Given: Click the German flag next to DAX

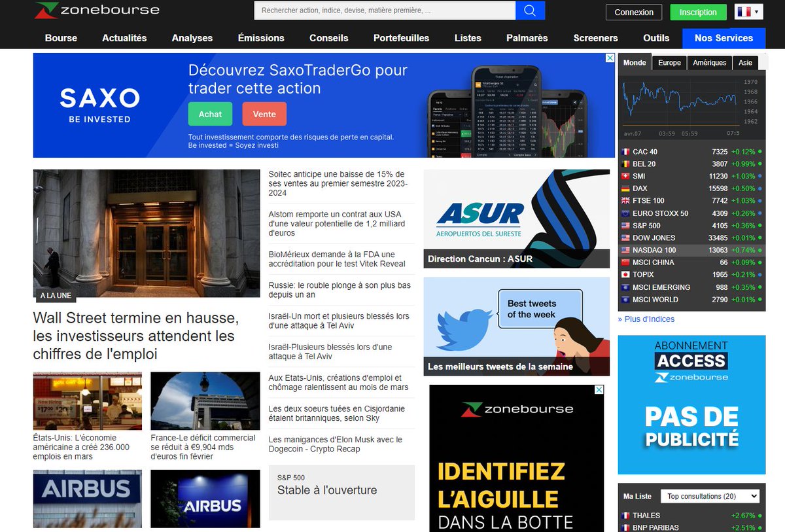Looking at the screenshot, I should point(625,188).
